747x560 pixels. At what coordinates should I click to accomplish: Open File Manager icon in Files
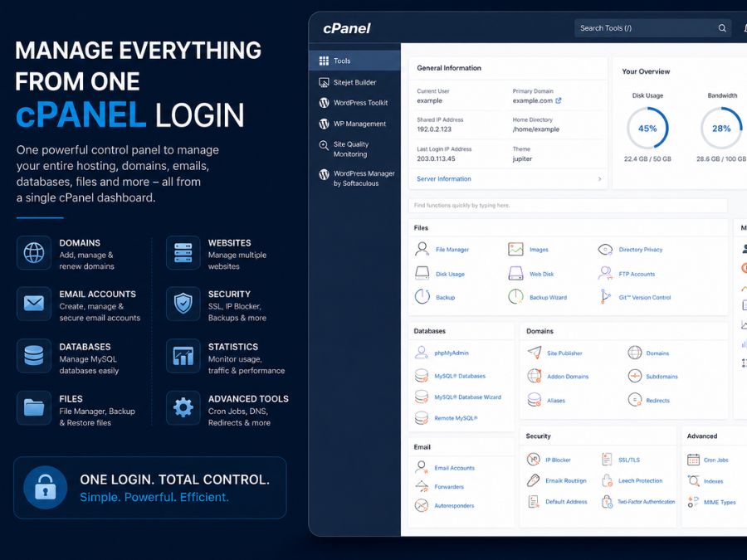click(422, 249)
